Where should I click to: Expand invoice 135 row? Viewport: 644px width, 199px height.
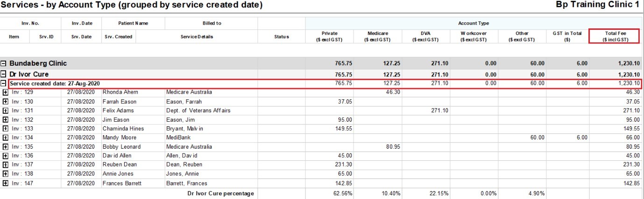[x=6, y=147]
